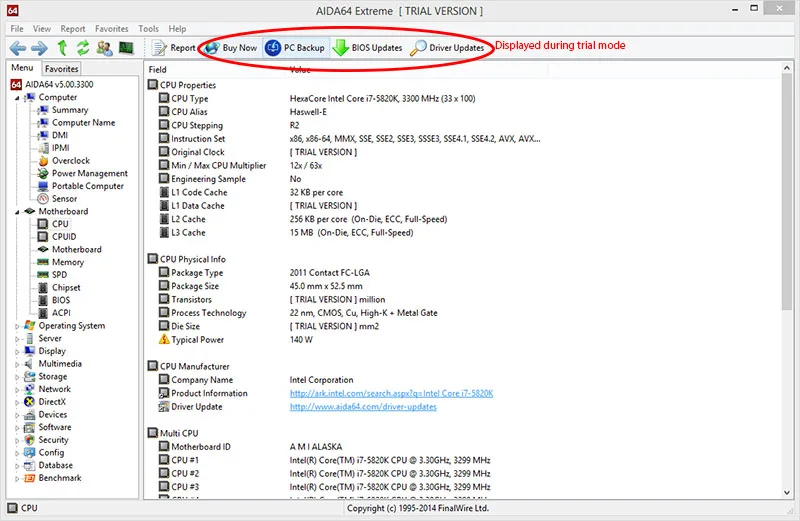This screenshot has width=800, height=521.
Task: Click the Back navigation arrow
Action: pos(18,47)
